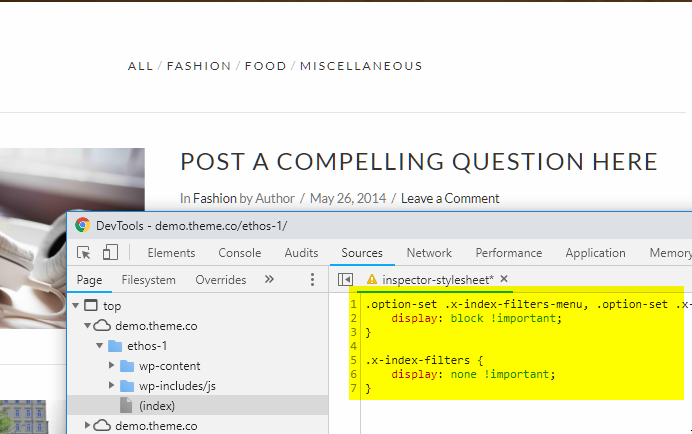
Task: Click the warning icon on inspector-stylesheet tab
Action: pyautogui.click(x=372, y=279)
